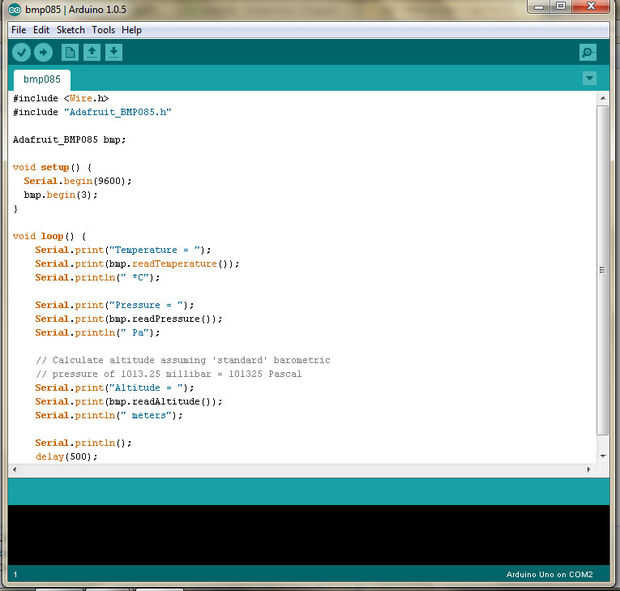The image size is (620, 591).
Task: Open the Serial Monitor magnifier icon
Action: click(588, 53)
